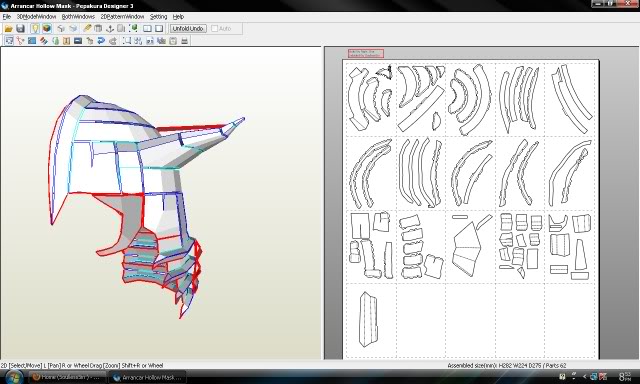Click the gray cylinder bin toolbar icon
The width and height of the screenshot is (640, 384).
[x=98, y=29]
